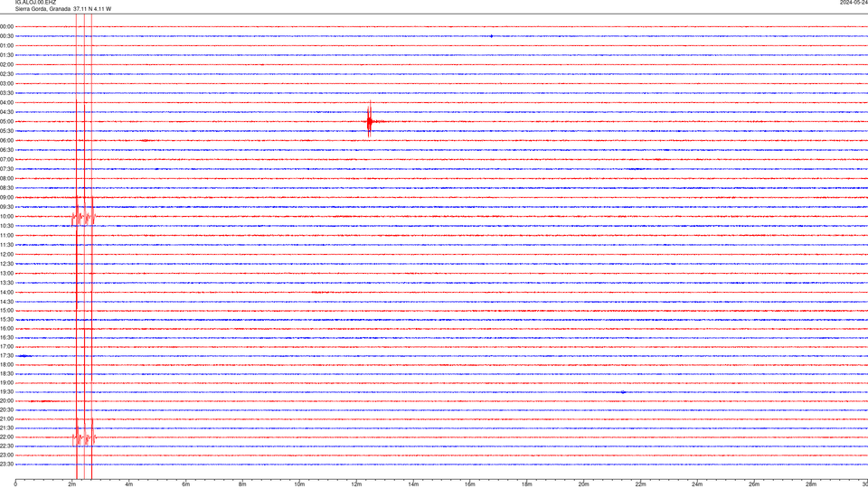Click the 13:00 time label
Image resolution: width=868 pixels, height=488 pixels.
click(6, 273)
